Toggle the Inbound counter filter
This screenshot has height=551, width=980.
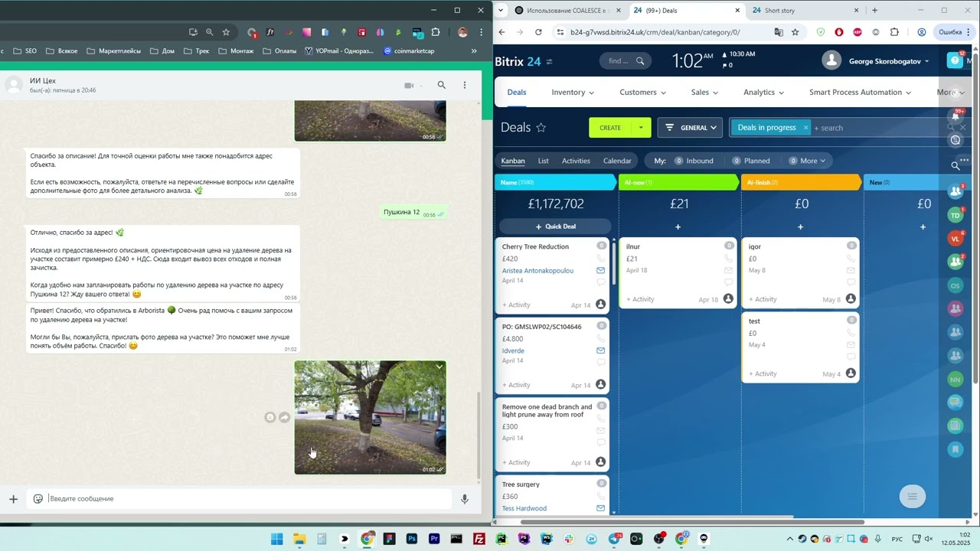pyautogui.click(x=694, y=161)
